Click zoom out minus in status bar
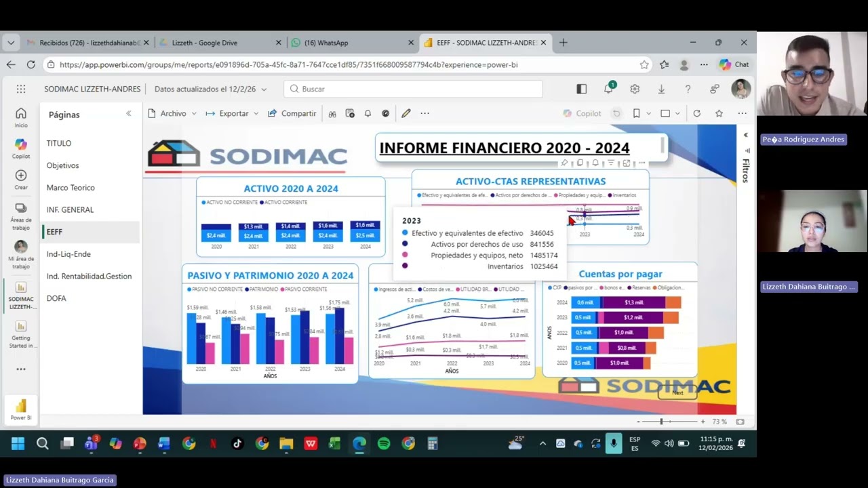868x488 pixels. tap(639, 422)
